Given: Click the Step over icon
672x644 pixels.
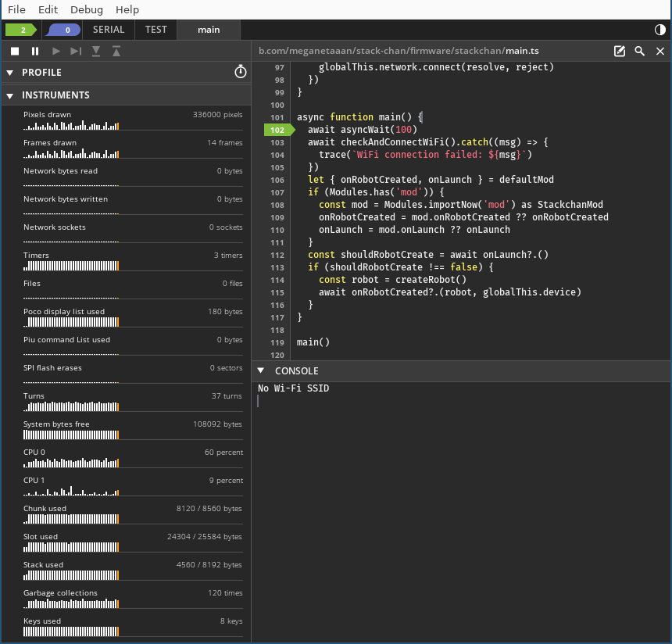Looking at the screenshot, I should point(76,52).
